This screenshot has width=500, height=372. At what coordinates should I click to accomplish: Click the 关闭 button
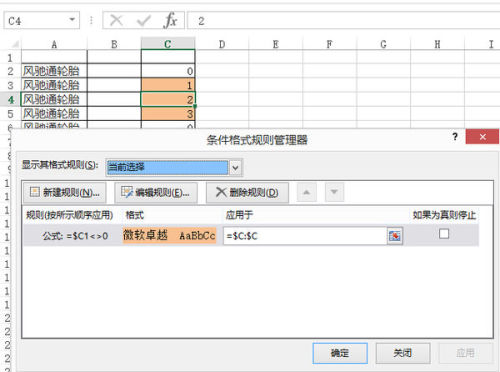pyautogui.click(x=403, y=353)
